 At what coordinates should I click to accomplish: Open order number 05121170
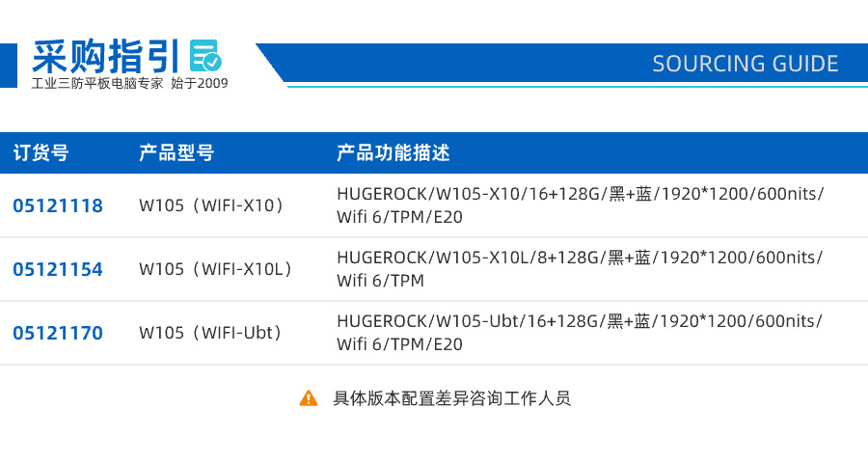(58, 333)
